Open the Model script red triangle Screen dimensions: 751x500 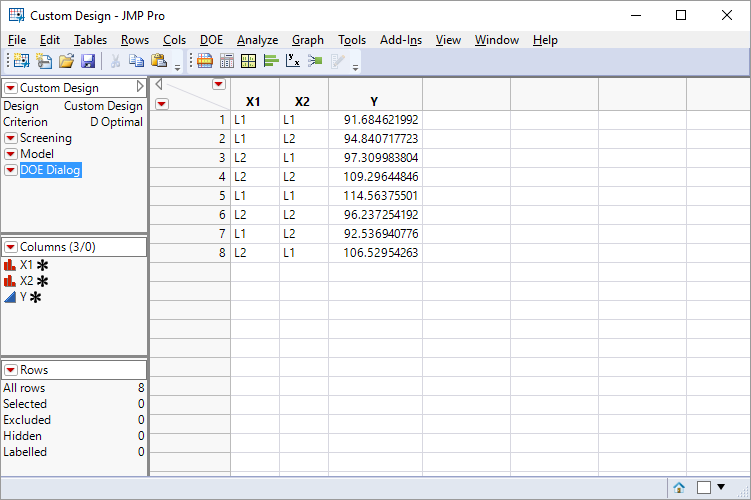(x=11, y=154)
